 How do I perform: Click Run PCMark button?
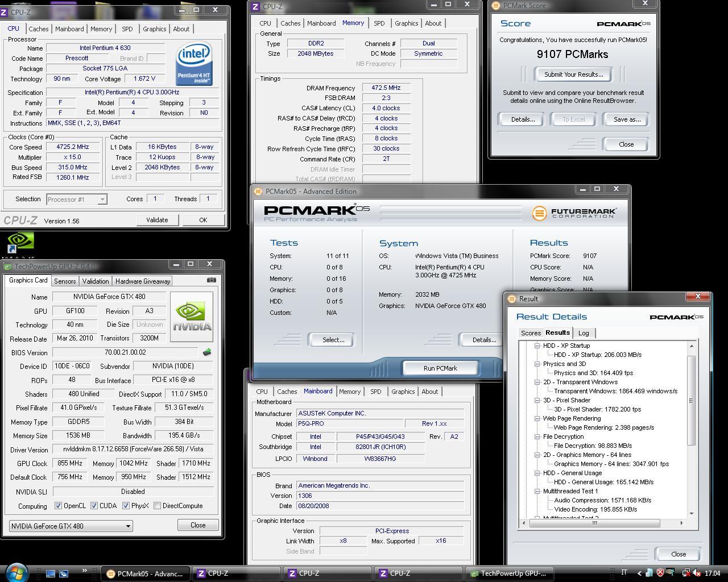[440, 368]
